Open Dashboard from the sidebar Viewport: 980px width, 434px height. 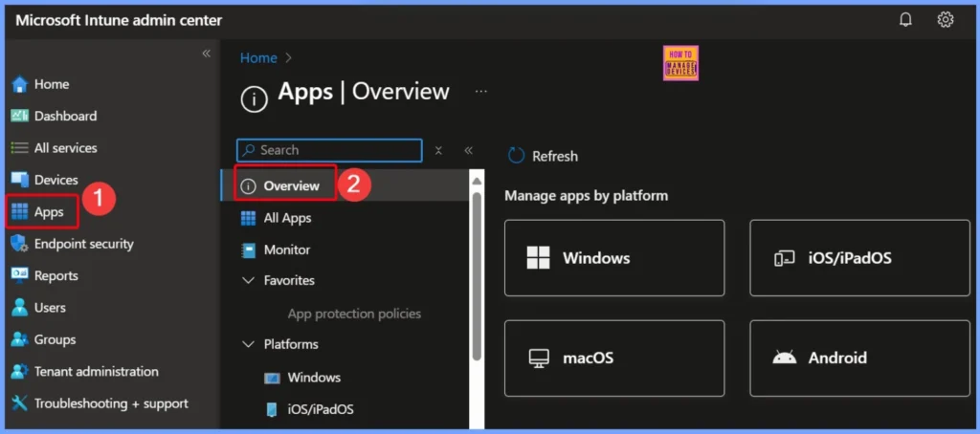click(66, 116)
